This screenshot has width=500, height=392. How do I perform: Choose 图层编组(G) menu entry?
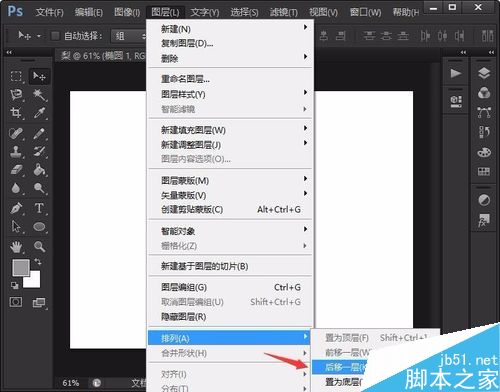[230, 287]
